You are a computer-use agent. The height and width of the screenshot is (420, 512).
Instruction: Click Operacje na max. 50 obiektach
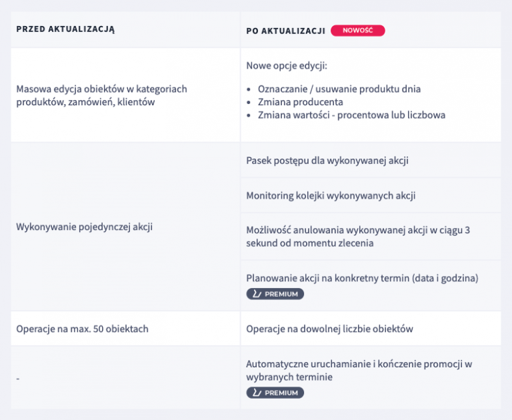82,329
